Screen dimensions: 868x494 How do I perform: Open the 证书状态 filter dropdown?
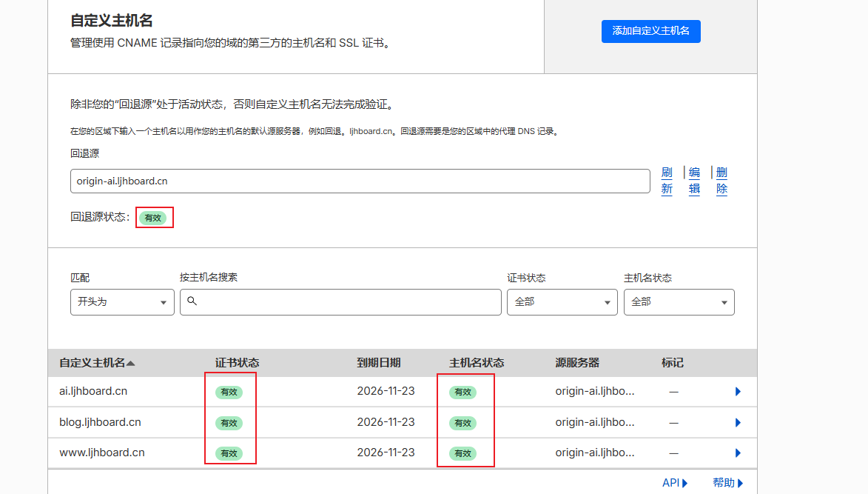pos(562,302)
